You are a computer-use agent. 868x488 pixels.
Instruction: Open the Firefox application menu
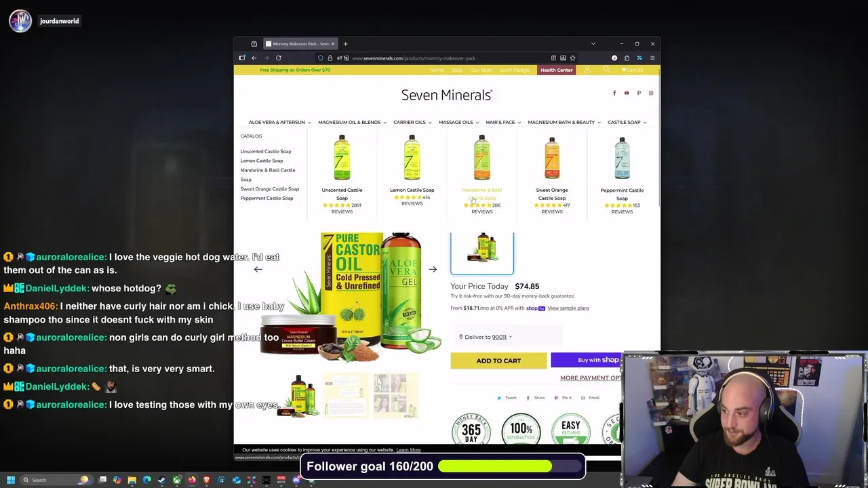click(x=652, y=58)
